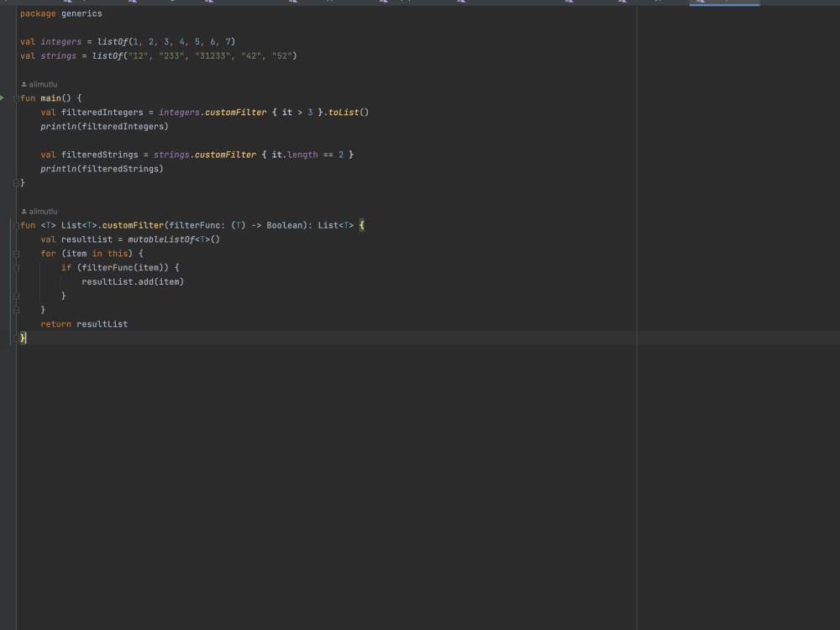
Task: Place cursor on 'package generics' line
Action: coord(61,13)
